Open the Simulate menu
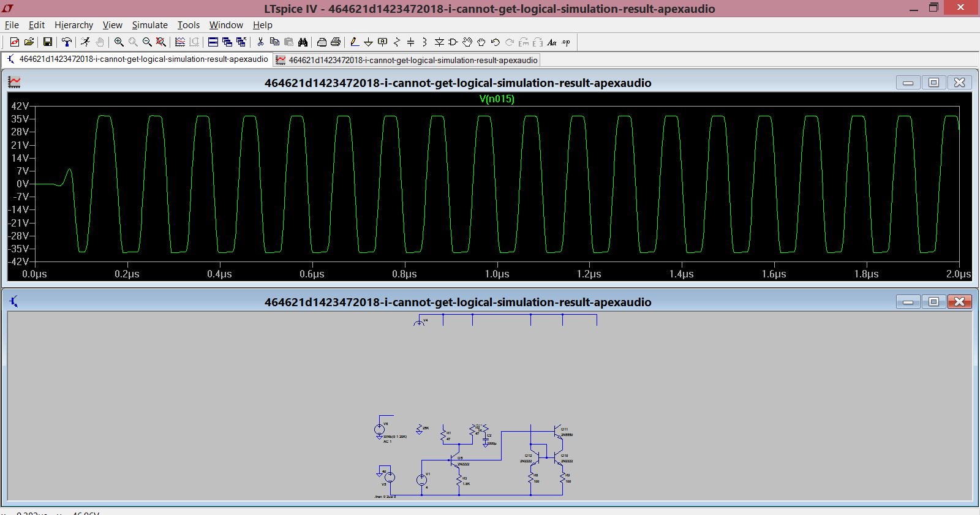Viewport: 980px width, 515px height. point(149,25)
